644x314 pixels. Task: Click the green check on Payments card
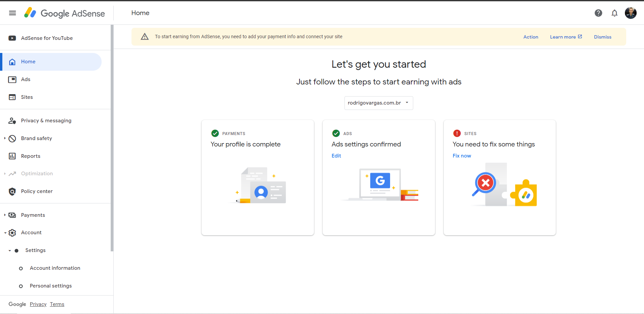[x=215, y=133]
